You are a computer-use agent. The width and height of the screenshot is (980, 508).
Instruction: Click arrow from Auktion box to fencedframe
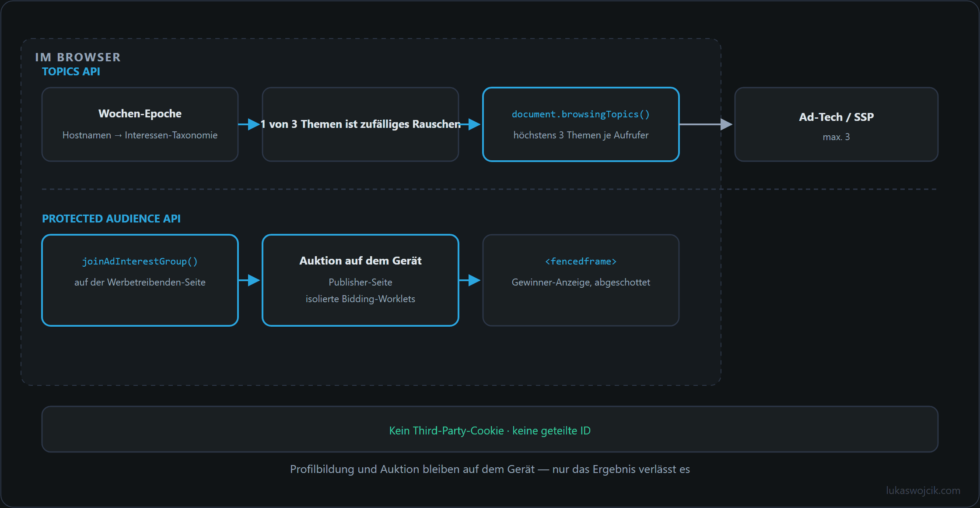click(470, 280)
